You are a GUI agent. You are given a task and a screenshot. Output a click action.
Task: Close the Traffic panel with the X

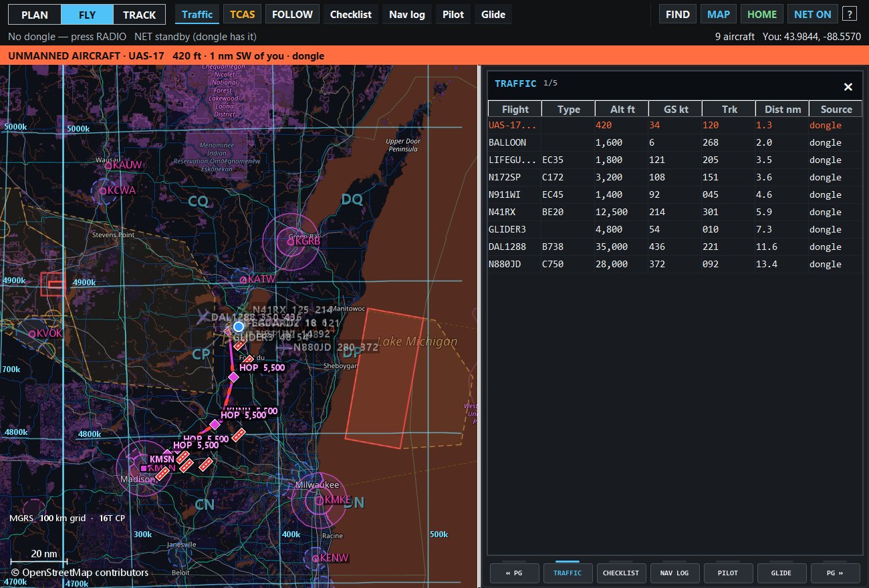pos(848,87)
